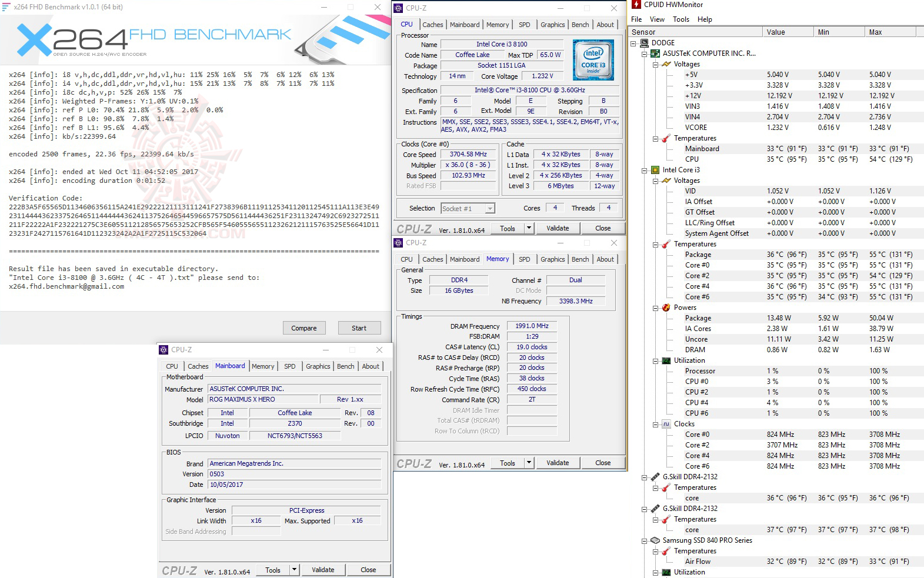
Task: Select the ASUSTeK motherboard icon in HWMonitor tree
Action: [655, 54]
